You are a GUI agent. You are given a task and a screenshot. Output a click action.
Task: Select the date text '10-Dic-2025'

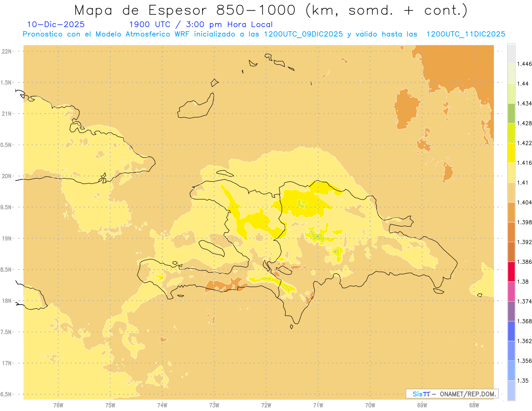(56, 24)
